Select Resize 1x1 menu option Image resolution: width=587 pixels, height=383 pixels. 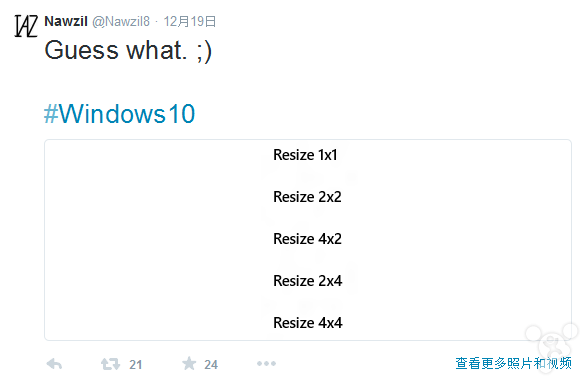click(305, 155)
